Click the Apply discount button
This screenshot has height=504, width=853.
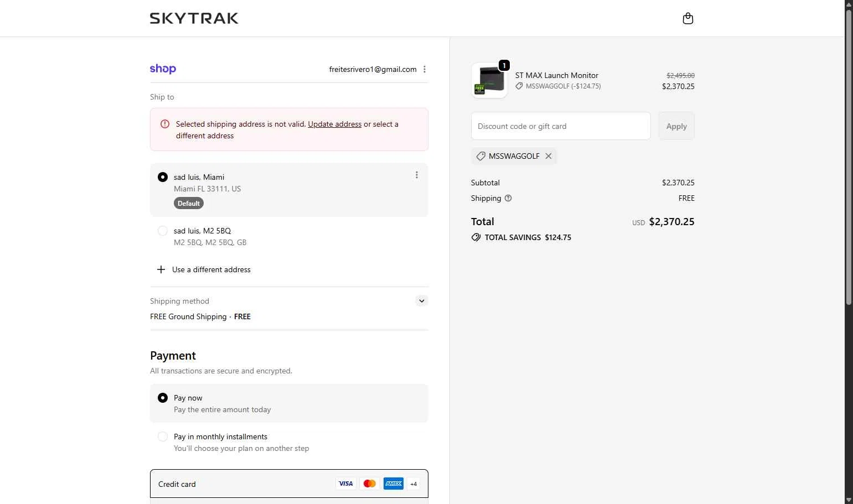coord(676,126)
